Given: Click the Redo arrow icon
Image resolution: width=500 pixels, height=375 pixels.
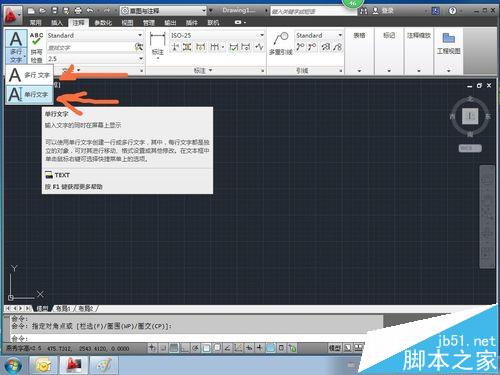Looking at the screenshot, I should (x=107, y=11).
